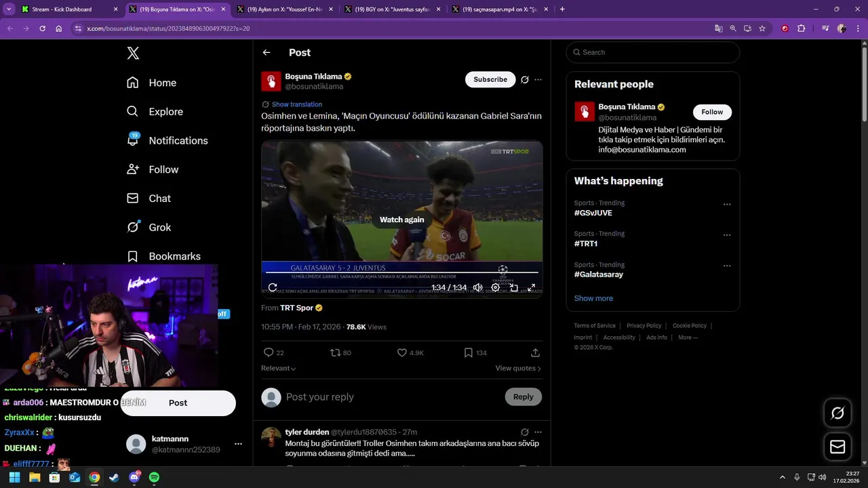This screenshot has width=868, height=488.
Task: Go back using the Post arrow
Action: 267,52
